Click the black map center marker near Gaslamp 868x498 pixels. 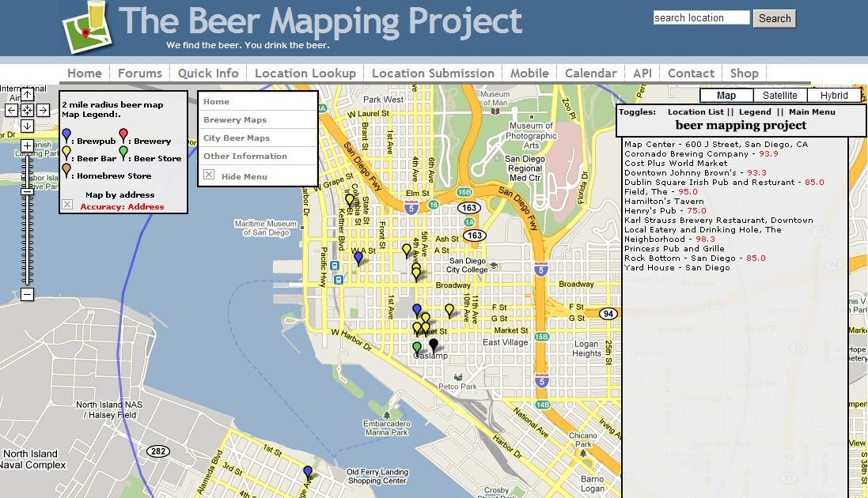click(434, 345)
